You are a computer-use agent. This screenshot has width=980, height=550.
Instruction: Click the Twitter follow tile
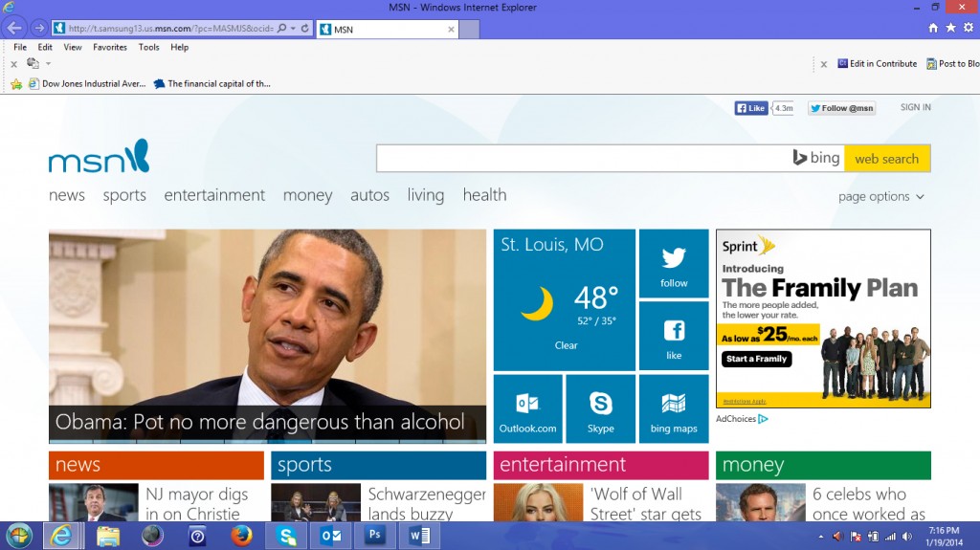[674, 263]
